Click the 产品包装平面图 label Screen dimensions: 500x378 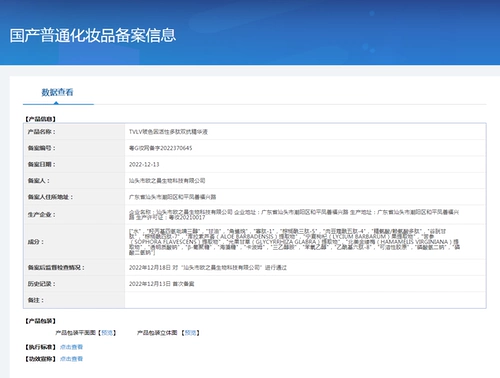coord(76,333)
